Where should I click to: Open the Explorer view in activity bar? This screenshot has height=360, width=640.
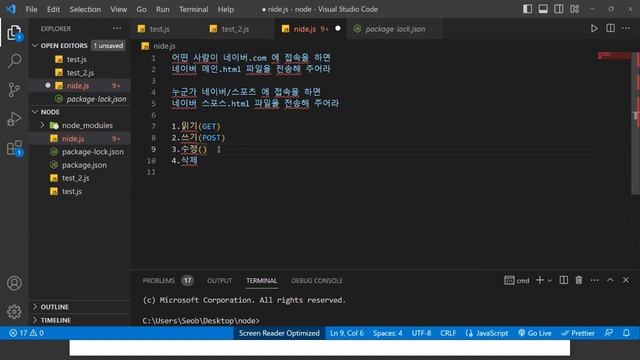tap(14, 33)
